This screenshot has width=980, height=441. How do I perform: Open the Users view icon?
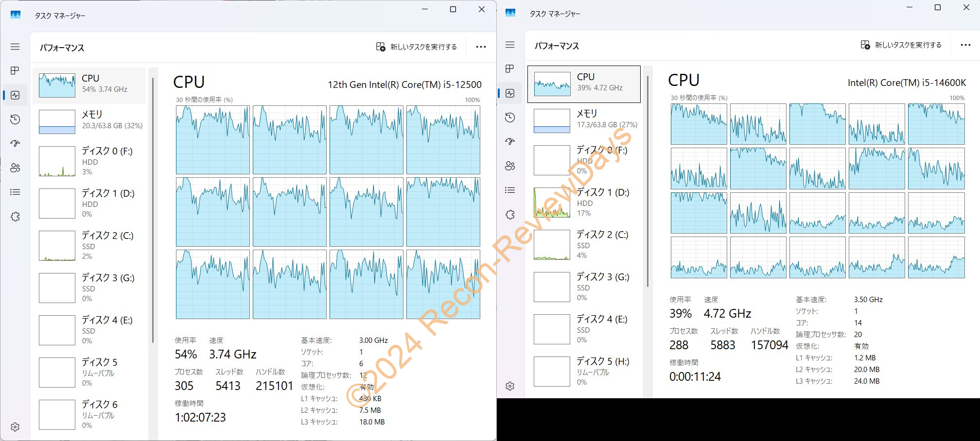[x=15, y=168]
